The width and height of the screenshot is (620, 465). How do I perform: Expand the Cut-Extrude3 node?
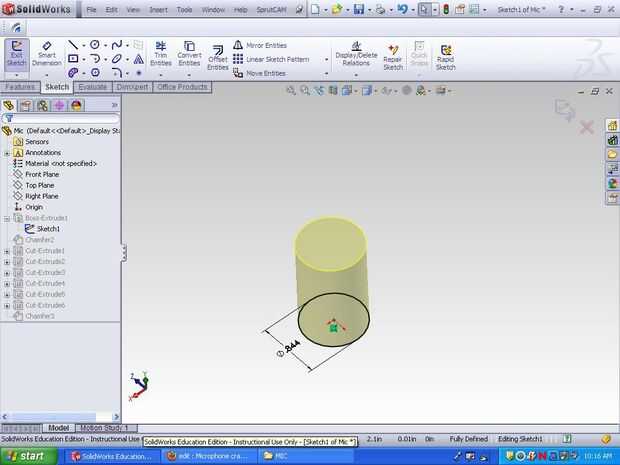pyautogui.click(x=6, y=273)
